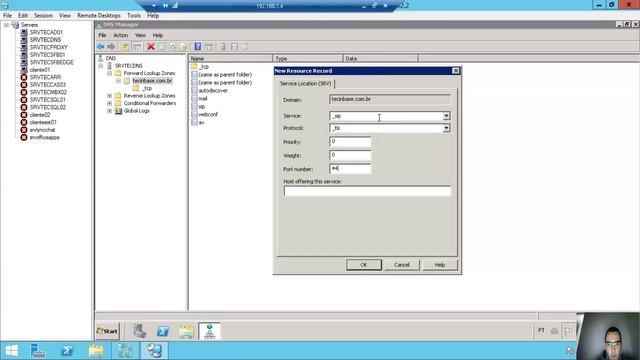The image size is (640, 360).
Task: Click the Service Location (SRV) tab
Action: click(x=306, y=84)
